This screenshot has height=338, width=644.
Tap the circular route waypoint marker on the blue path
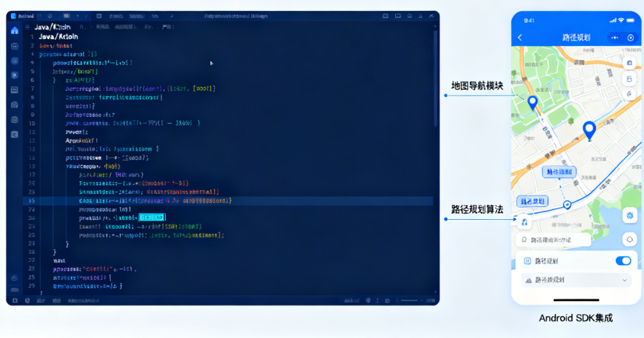coord(567,204)
